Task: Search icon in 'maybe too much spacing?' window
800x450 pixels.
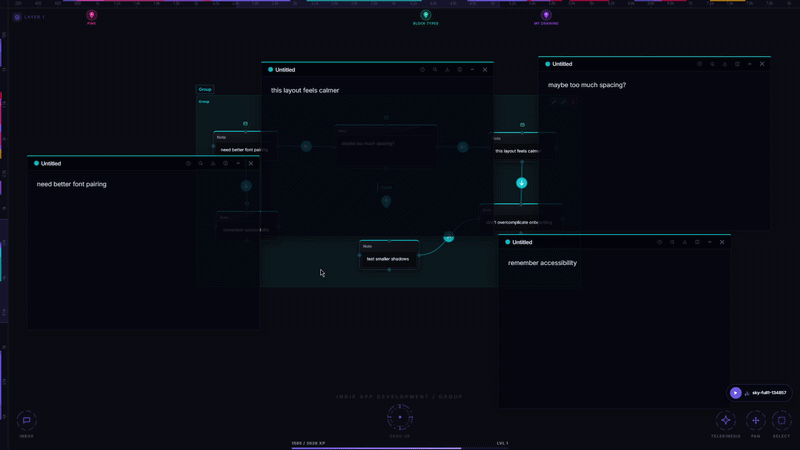Action: 712,64
